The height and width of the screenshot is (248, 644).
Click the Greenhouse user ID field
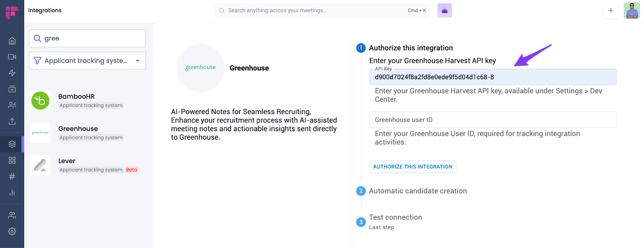point(493,120)
